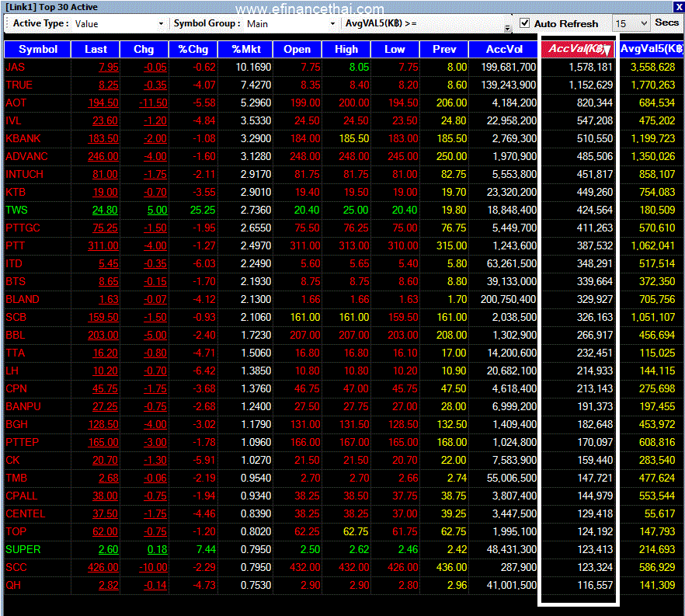Click the High column header

point(346,50)
